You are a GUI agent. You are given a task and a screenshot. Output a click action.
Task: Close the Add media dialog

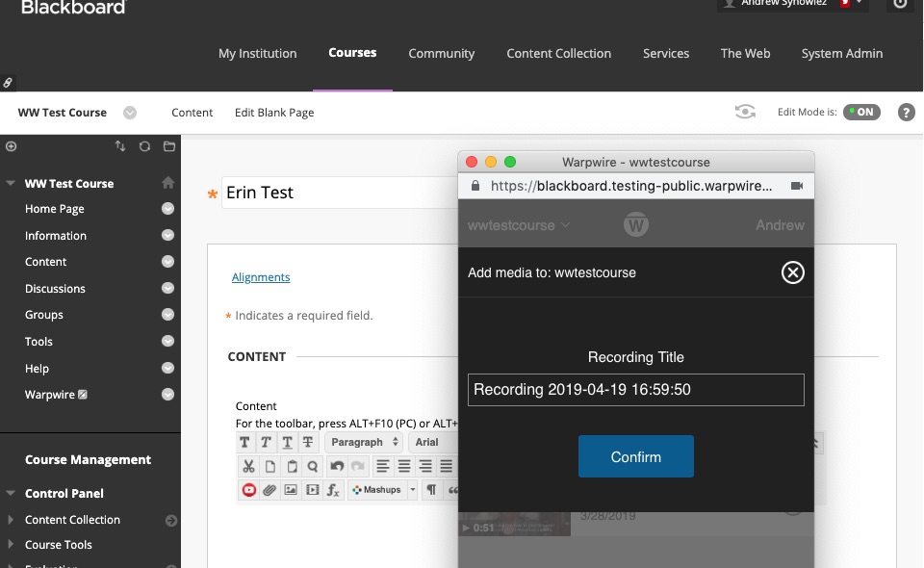(792, 272)
